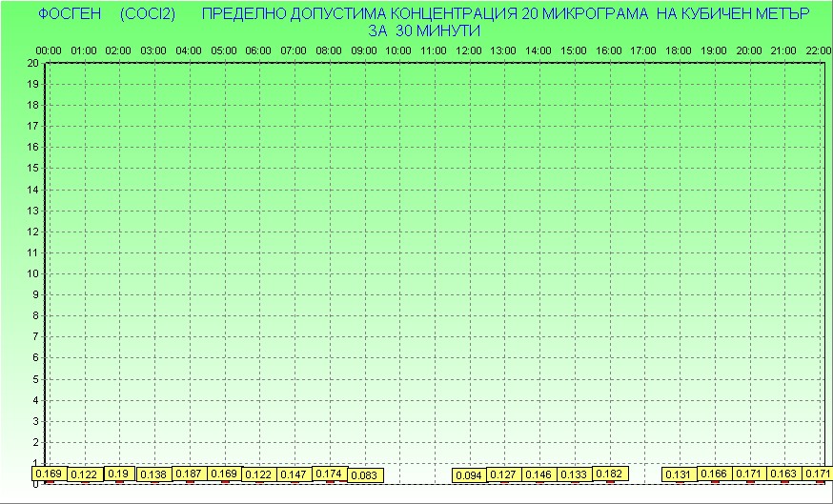Image resolution: width=833 pixels, height=504 pixels.
Task: Select the 06:00 time axis label
Action: (258, 51)
